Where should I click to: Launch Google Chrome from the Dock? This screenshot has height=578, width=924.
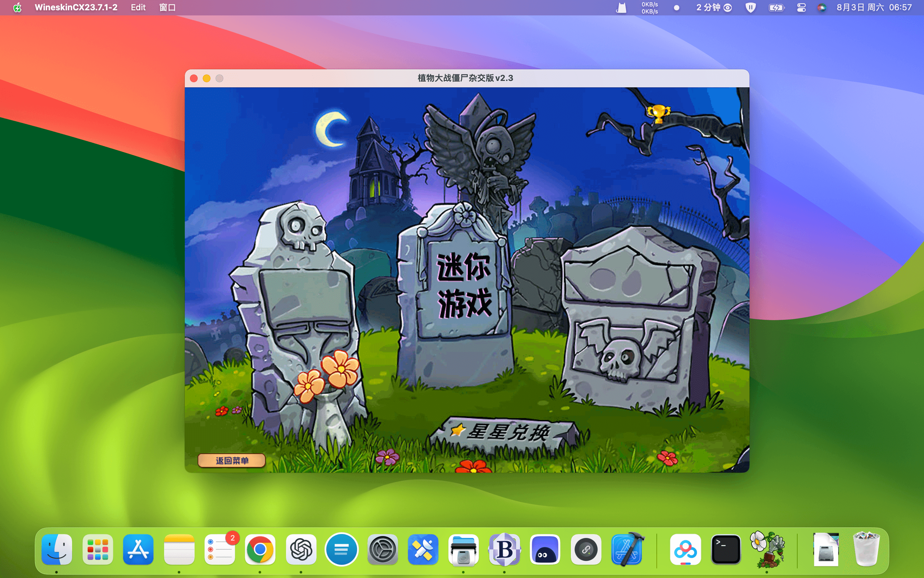260,549
